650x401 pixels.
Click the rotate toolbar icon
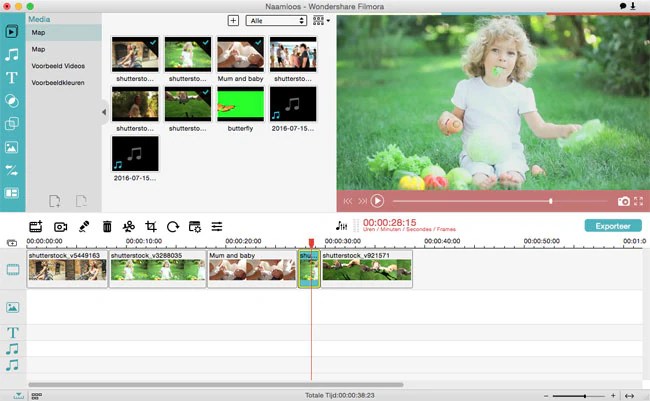click(173, 226)
